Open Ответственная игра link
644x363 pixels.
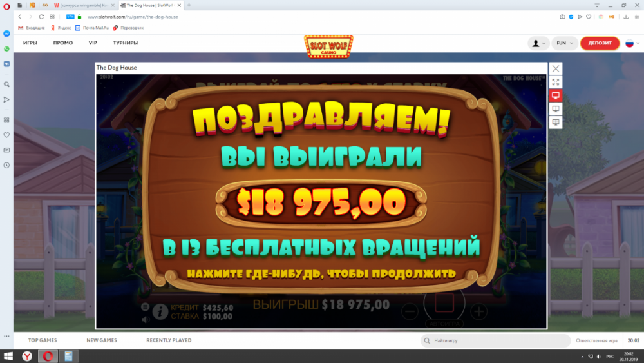point(596,340)
